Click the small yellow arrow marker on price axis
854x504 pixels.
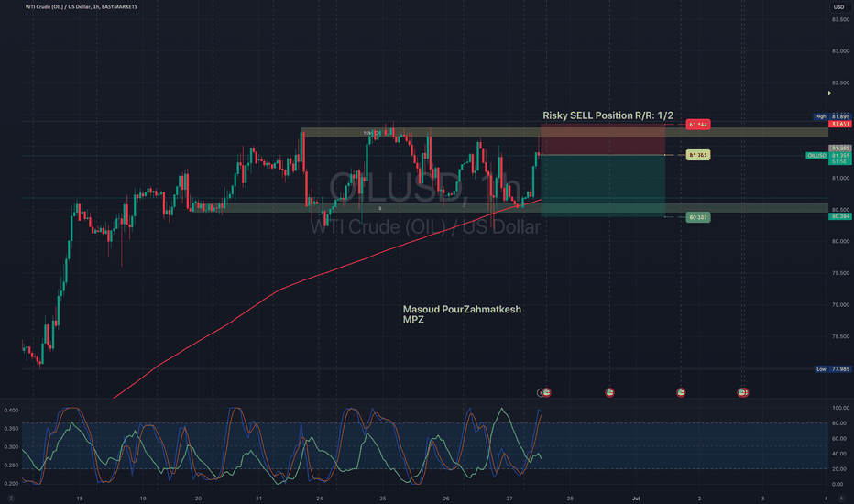coord(829,93)
